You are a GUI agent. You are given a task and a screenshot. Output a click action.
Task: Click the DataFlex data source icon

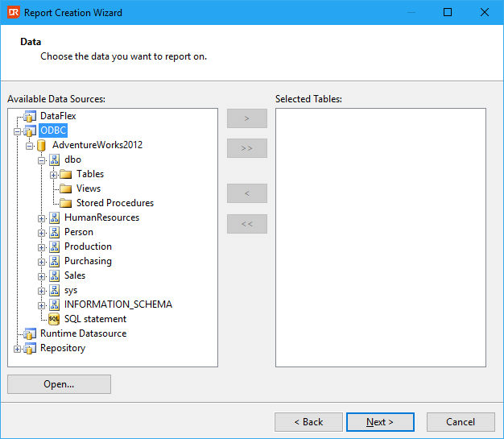[x=30, y=116]
